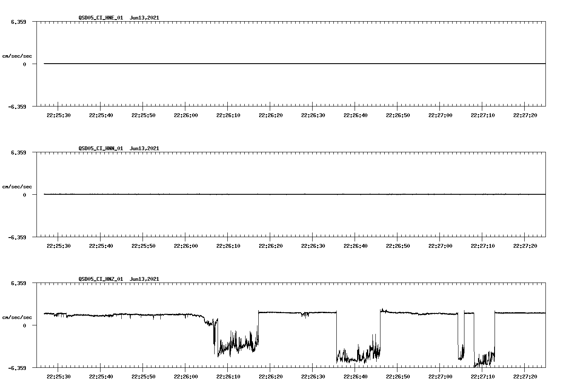Click the zero label on HNZ plot axis
The width and height of the screenshot is (576, 392).
25,325
